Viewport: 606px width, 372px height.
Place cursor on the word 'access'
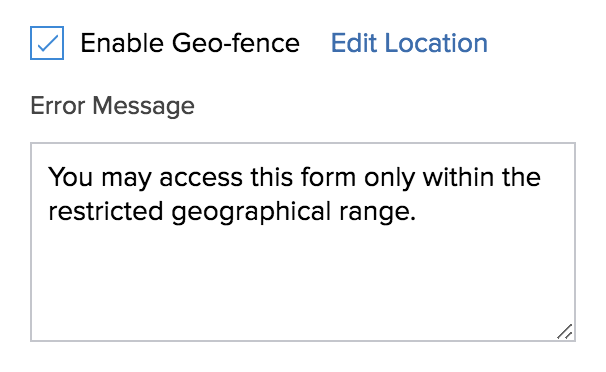click(x=201, y=177)
